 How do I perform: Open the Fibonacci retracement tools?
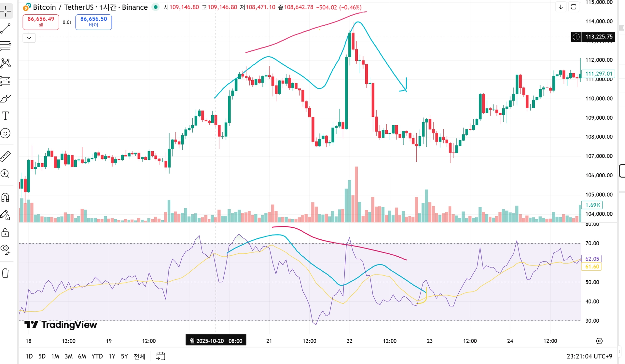click(6, 46)
